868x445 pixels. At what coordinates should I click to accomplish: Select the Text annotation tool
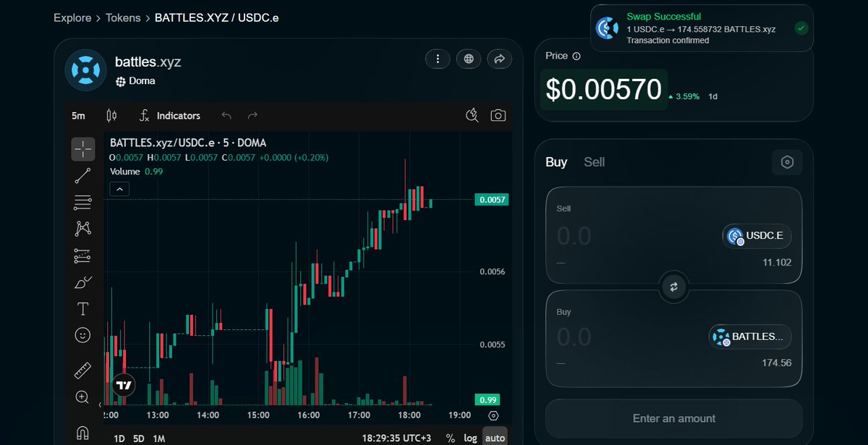tap(82, 309)
